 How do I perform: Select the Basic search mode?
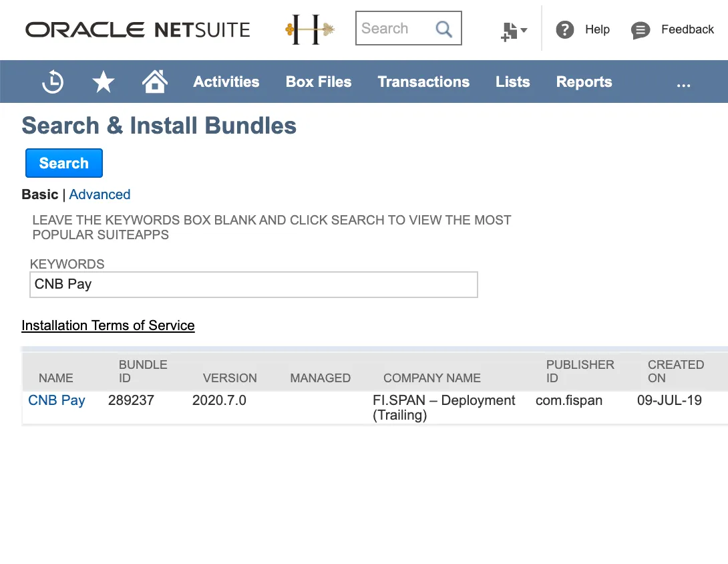[x=40, y=194]
